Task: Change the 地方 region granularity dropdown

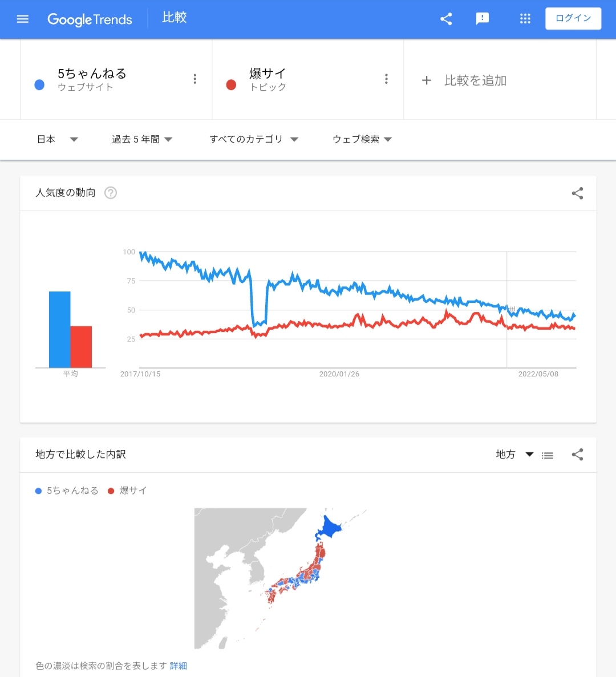Action: click(x=514, y=455)
